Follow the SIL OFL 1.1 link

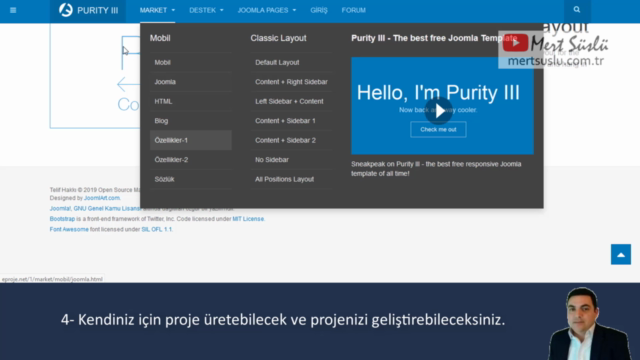click(157, 229)
